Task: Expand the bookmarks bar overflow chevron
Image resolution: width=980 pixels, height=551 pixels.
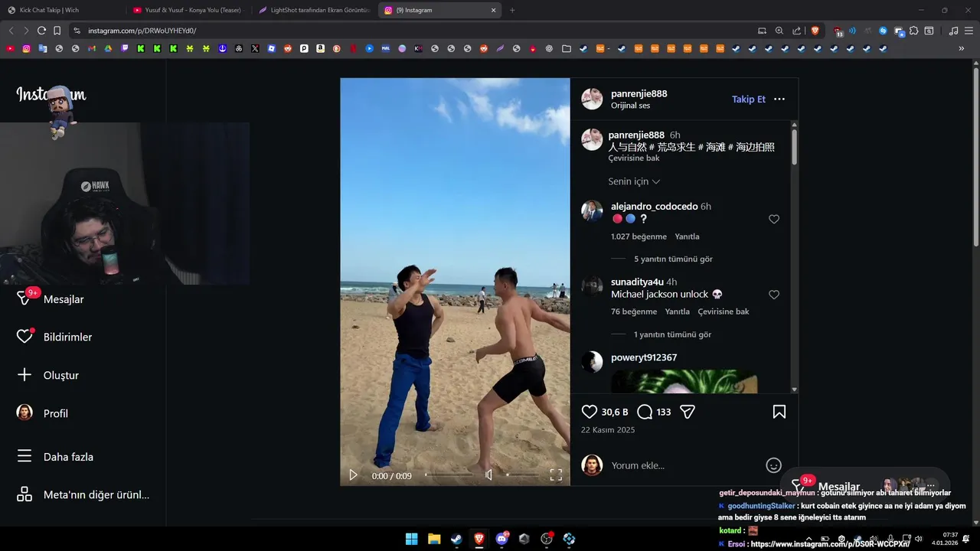Action: (961, 48)
